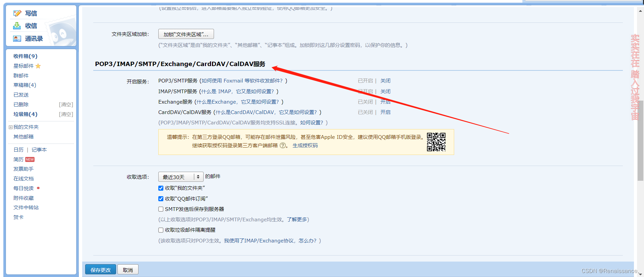Click 加锁"文件夹区域"... button
Screen dimensions: 644x277
point(186,34)
